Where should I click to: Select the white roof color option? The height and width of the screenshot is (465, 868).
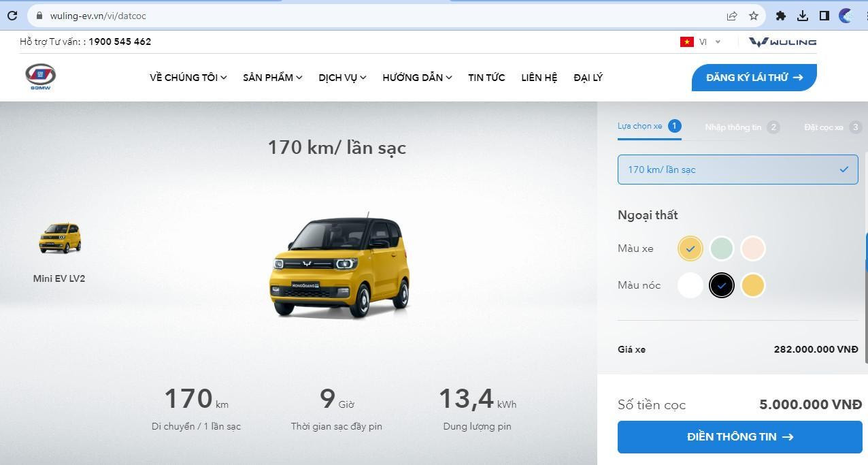[690, 285]
